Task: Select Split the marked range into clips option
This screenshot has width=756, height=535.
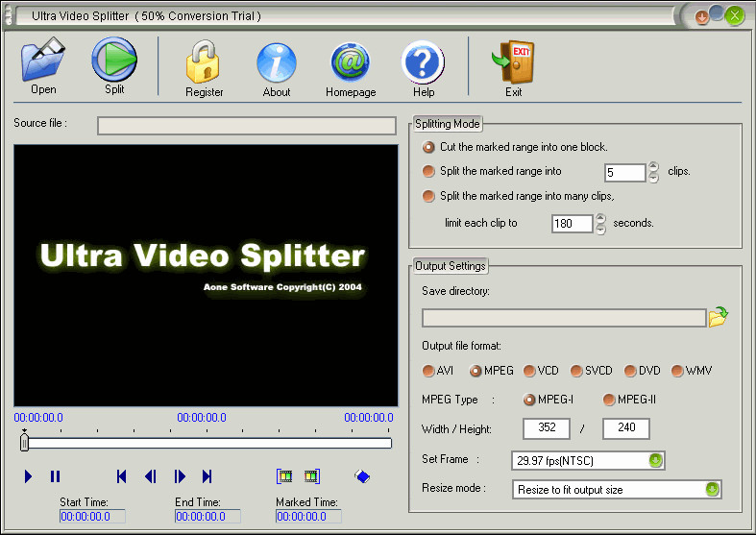Action: coord(428,171)
